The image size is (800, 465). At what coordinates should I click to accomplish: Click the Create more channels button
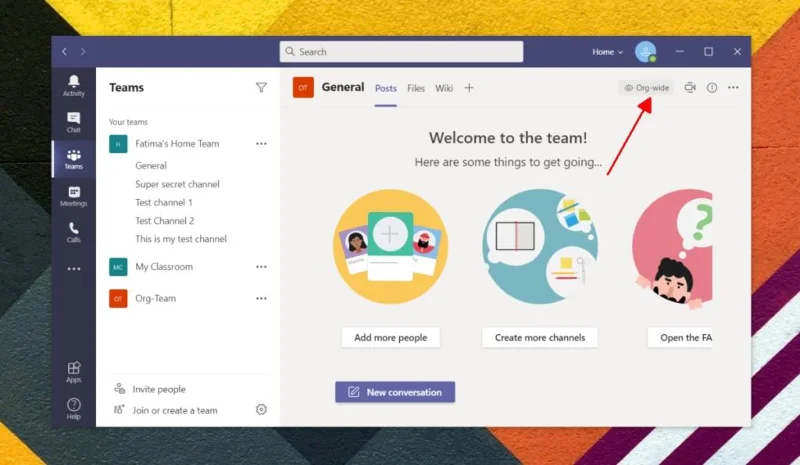[x=540, y=337]
